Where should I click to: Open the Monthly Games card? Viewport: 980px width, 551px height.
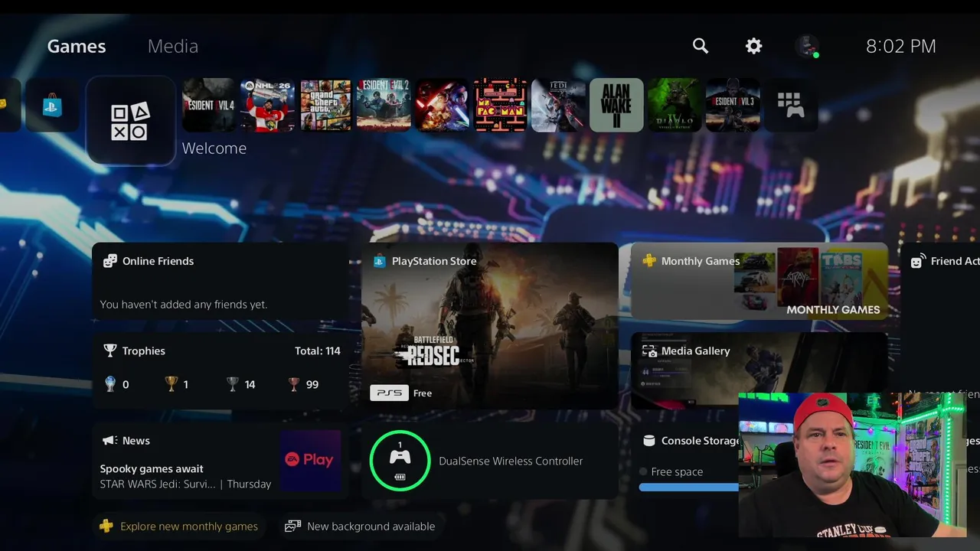759,282
